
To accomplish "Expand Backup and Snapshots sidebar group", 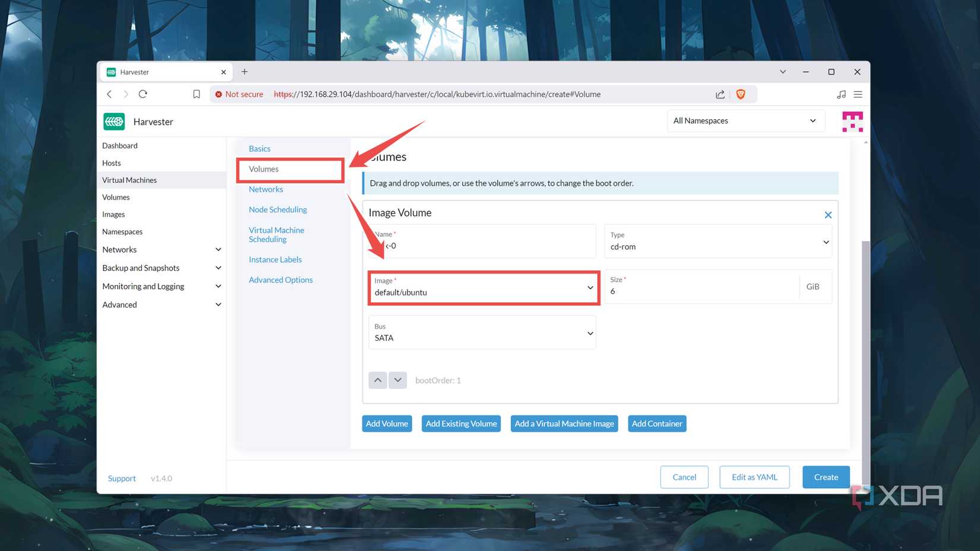I will click(218, 268).
